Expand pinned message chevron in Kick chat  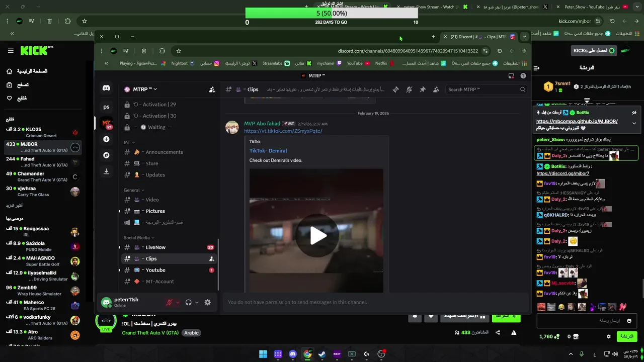[x=634, y=123]
